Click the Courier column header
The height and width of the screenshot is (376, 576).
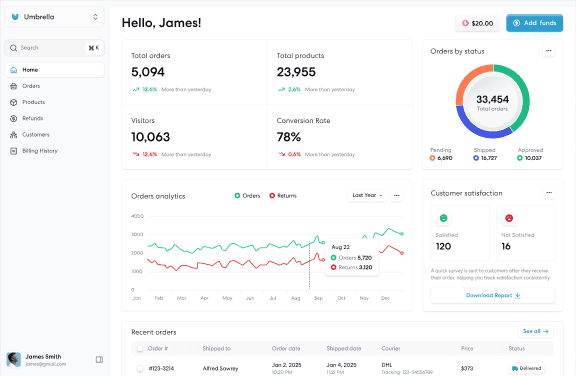pyautogui.click(x=390, y=348)
